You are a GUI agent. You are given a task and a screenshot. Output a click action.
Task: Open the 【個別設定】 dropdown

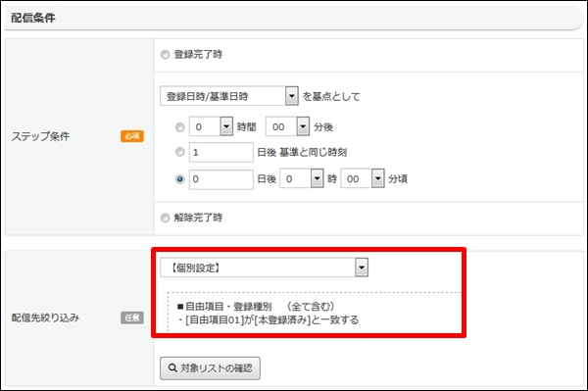(x=264, y=268)
